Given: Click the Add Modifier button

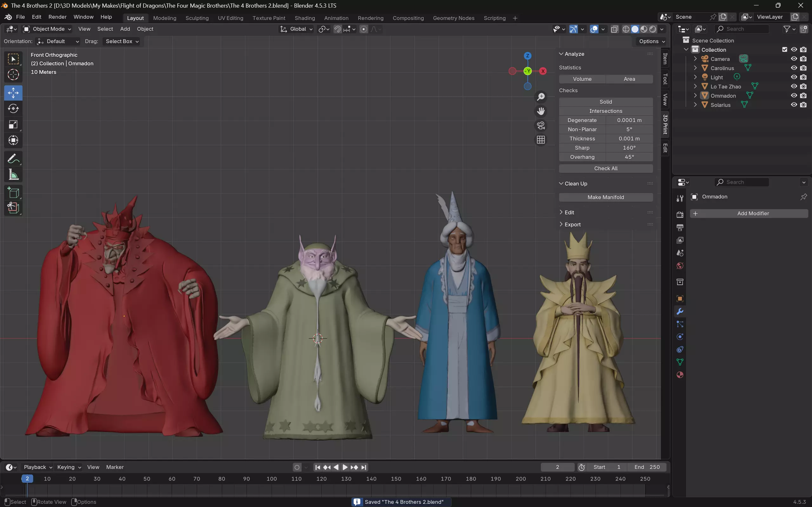Looking at the screenshot, I should (749, 214).
